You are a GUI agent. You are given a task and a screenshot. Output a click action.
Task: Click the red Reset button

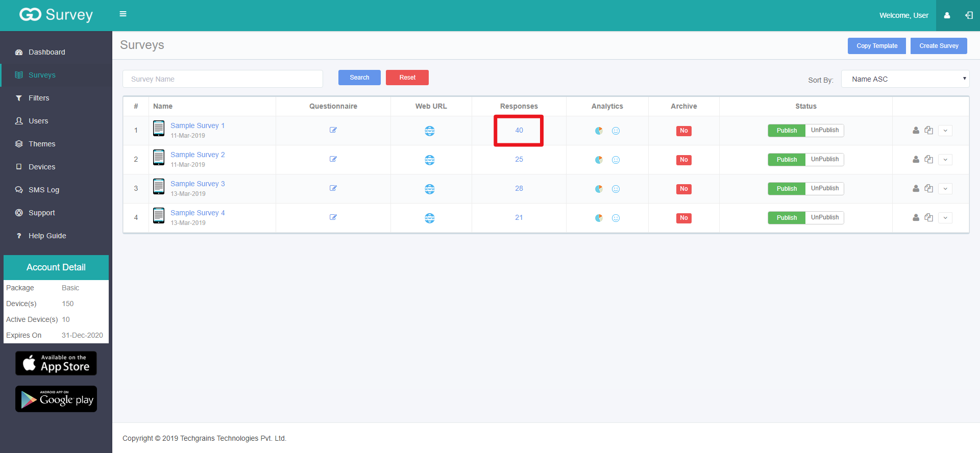[407, 78]
